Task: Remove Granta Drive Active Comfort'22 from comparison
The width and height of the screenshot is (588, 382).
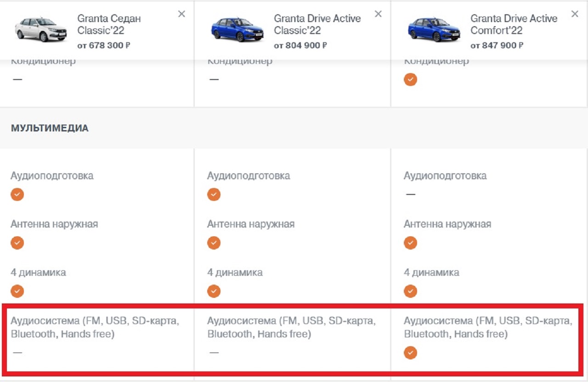Action: point(575,14)
